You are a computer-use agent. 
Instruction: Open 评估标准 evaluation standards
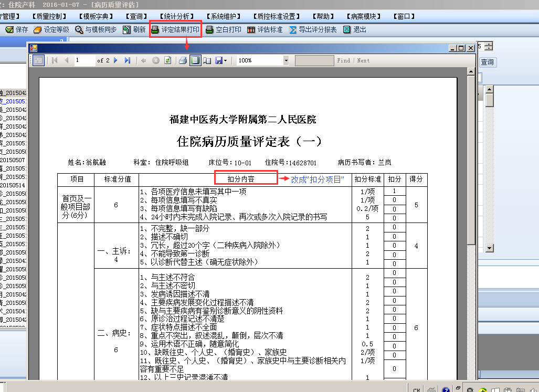265,30
